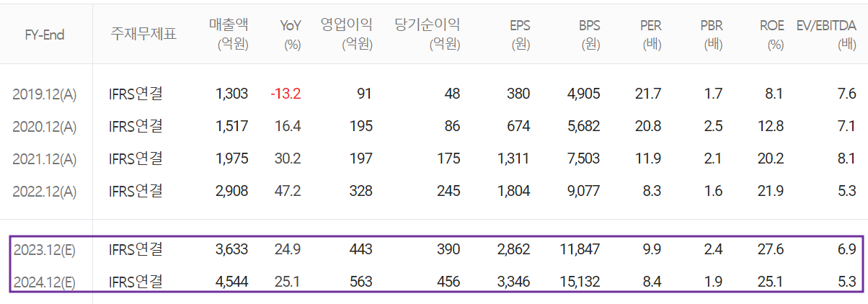Select the FY-End column header

point(44,35)
